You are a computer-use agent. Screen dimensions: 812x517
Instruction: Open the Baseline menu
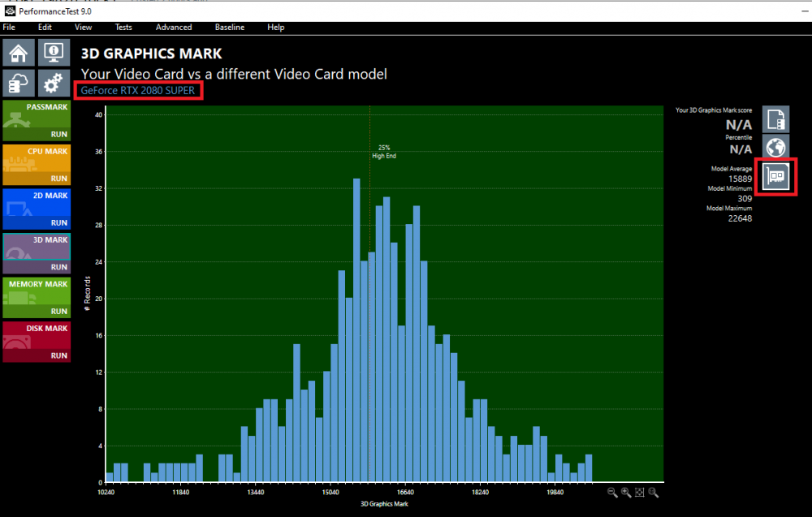point(230,28)
